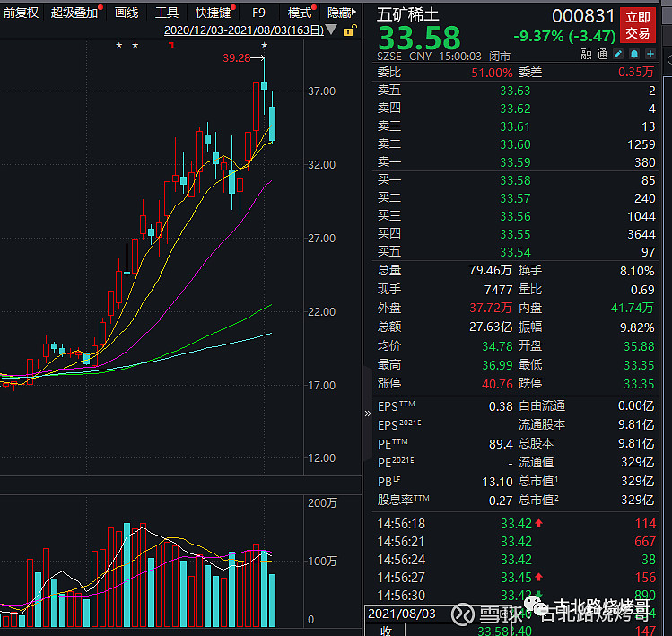The height and width of the screenshot is (636, 672).
Task: Click the 跌停 33.35 value
Action: (639, 384)
